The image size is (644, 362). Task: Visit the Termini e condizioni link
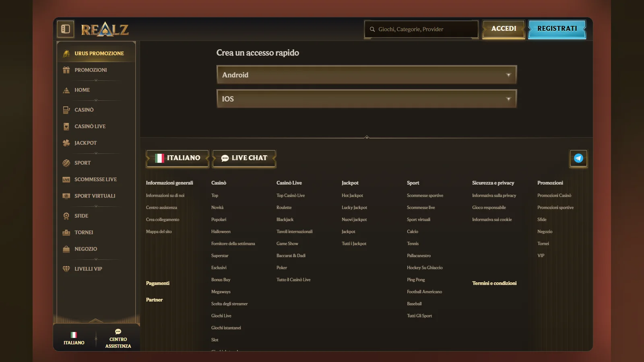tap(494, 283)
